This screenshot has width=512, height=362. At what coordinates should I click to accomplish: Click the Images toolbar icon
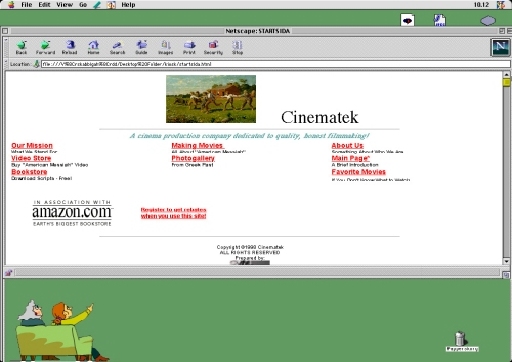(x=165, y=47)
